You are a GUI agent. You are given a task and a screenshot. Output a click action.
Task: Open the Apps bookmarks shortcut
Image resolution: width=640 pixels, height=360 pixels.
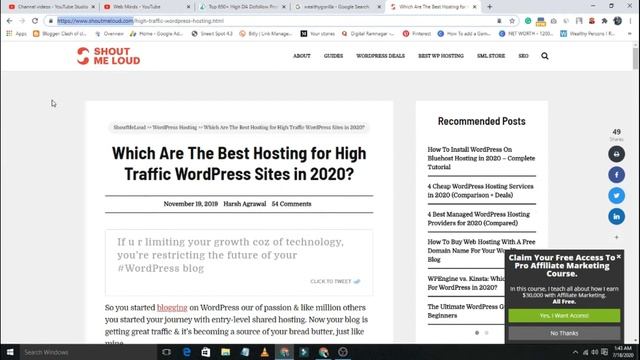pyautogui.click(x=16, y=34)
